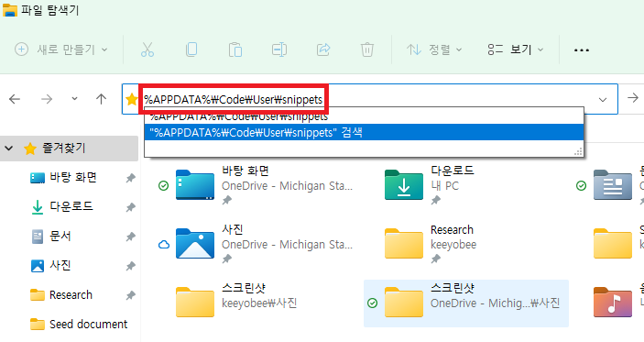Collapse the 즐겨찾기 tree section
644x342 pixels.
tap(9, 148)
